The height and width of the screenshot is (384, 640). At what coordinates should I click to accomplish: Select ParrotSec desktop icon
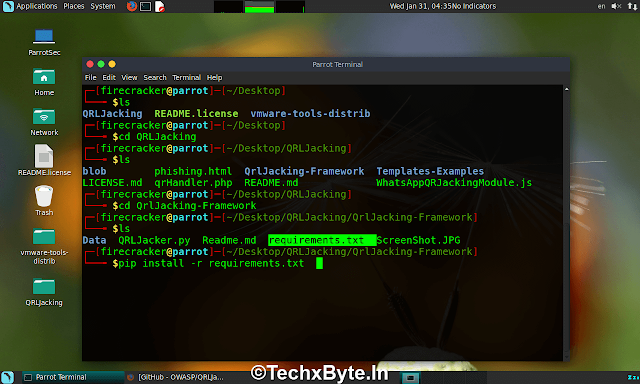pos(44,42)
